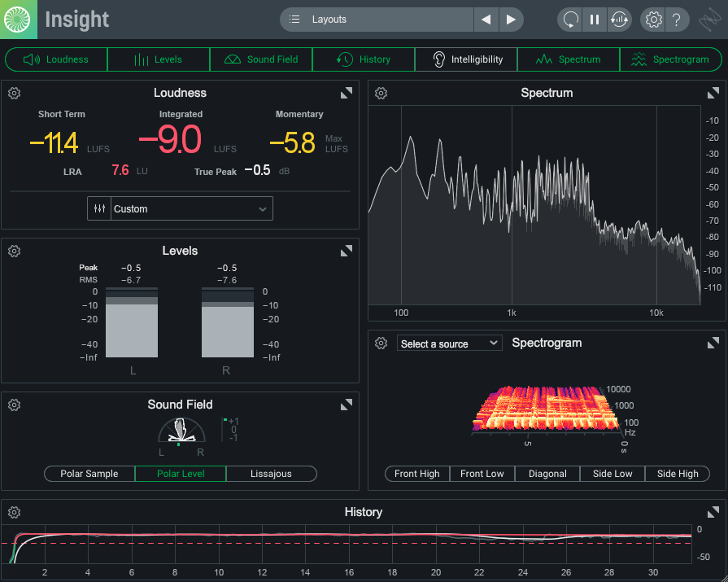Click the 3D spectrogram thumbnail
This screenshot has width=728, height=582.
tap(546, 409)
